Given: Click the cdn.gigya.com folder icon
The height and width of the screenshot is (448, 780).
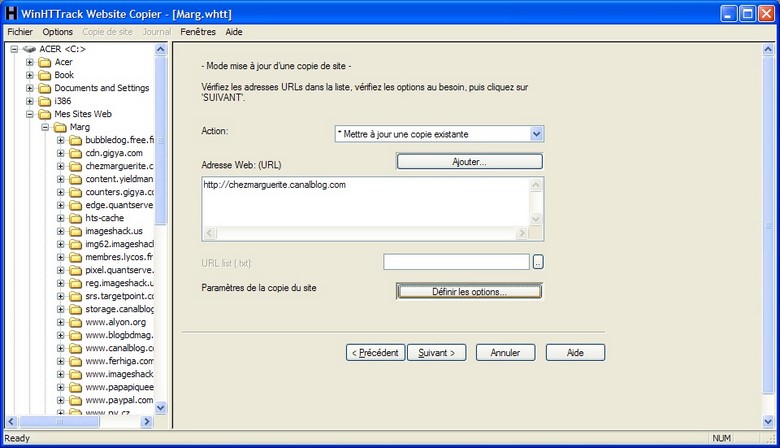Looking at the screenshot, I should pyautogui.click(x=76, y=153).
